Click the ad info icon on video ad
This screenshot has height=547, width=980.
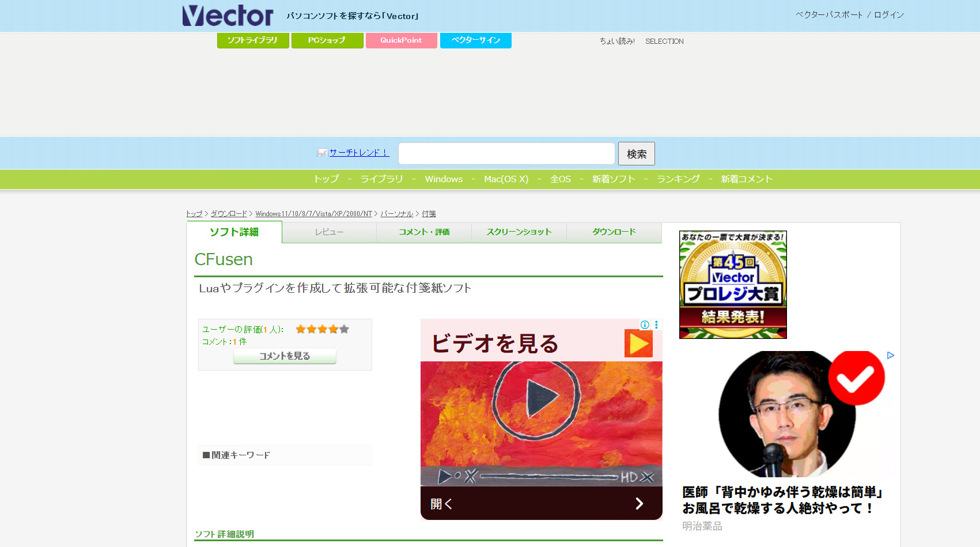click(645, 325)
